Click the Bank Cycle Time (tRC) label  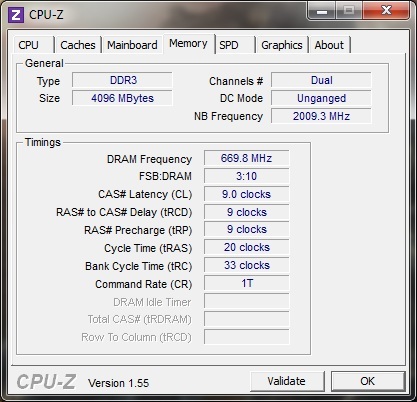[x=139, y=266]
